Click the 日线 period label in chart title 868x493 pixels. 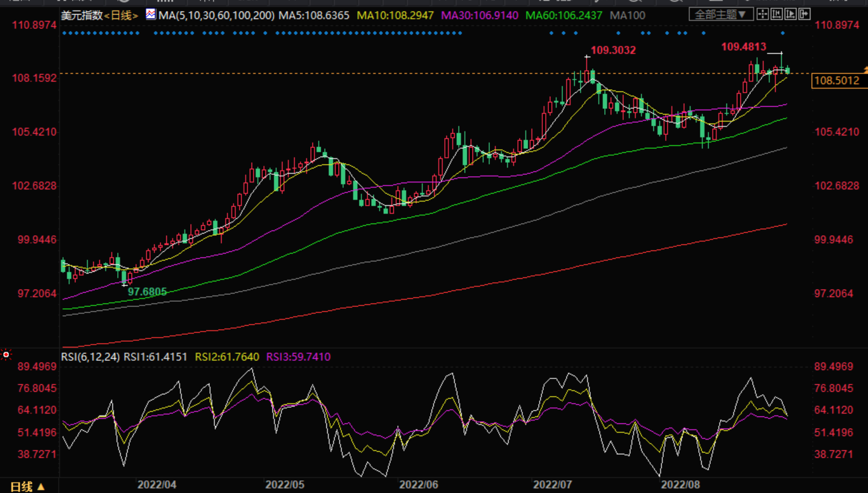pyautogui.click(x=121, y=16)
